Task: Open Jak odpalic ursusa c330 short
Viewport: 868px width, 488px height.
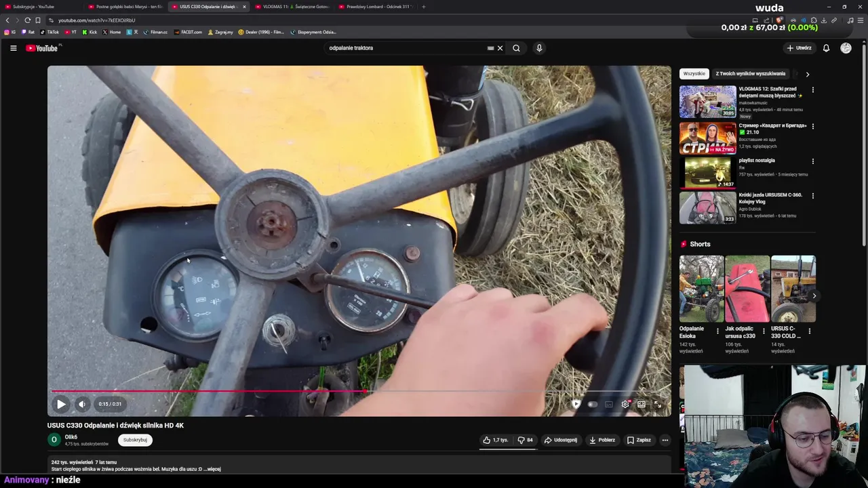Action: pyautogui.click(x=747, y=288)
